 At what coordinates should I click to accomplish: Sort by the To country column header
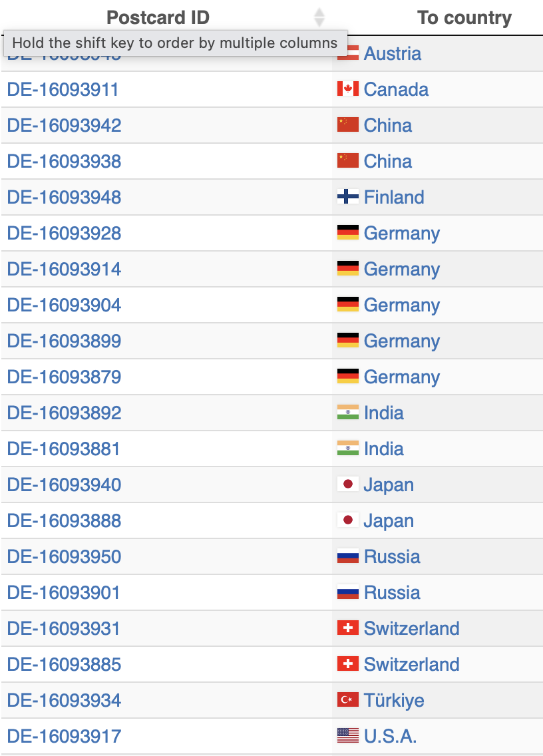pyautogui.click(x=464, y=18)
